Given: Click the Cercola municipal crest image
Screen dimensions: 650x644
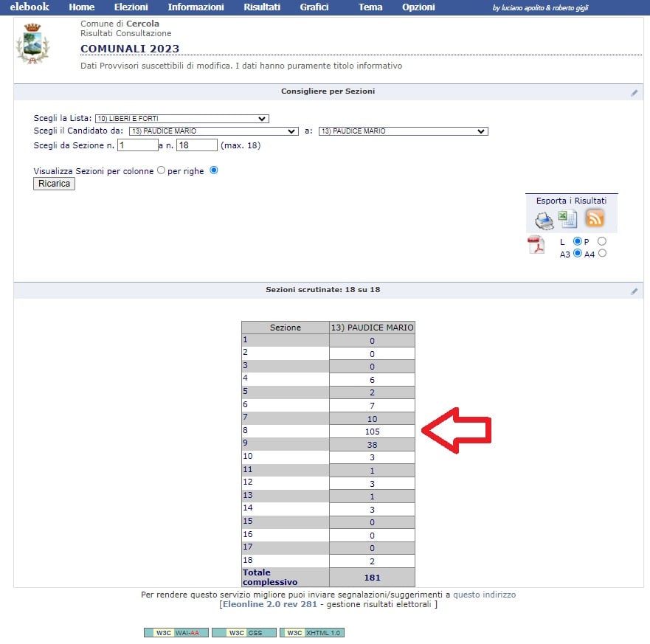Looking at the screenshot, I should [33, 44].
